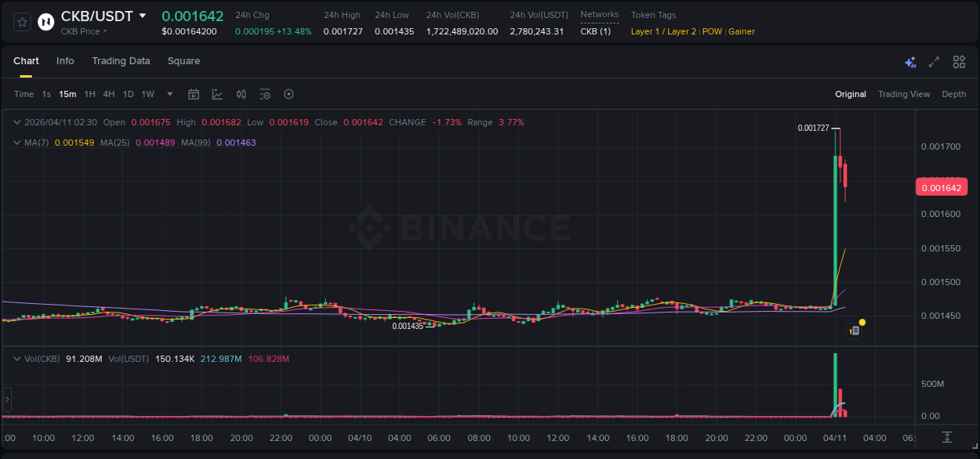Open the hexagon chart settings icon
Image resolution: width=980 pixels, height=459 pixels.
coord(289,94)
